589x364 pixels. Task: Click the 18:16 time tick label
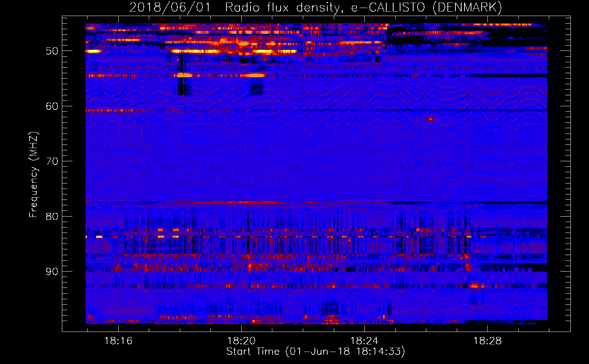point(118,341)
